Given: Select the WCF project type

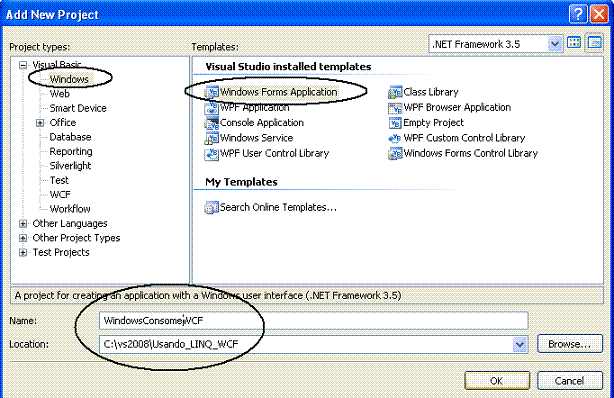Looking at the screenshot, I should tap(60, 195).
